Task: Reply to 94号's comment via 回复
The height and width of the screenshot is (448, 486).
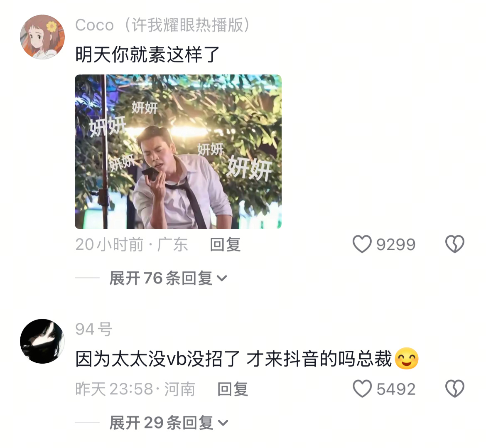Action: point(233,389)
